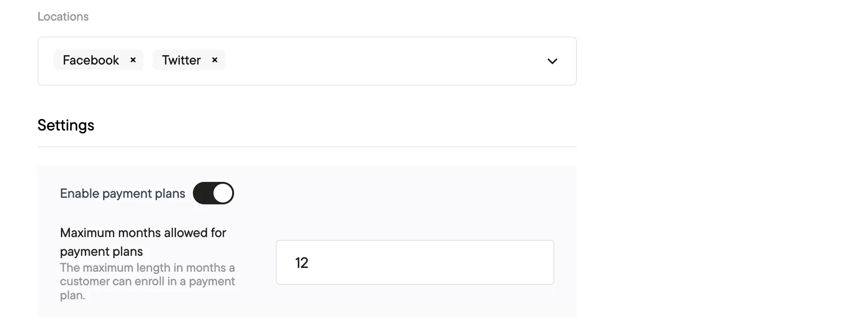Click the divider line below Settings
Screen dimensions: 868x332
(x=307, y=147)
